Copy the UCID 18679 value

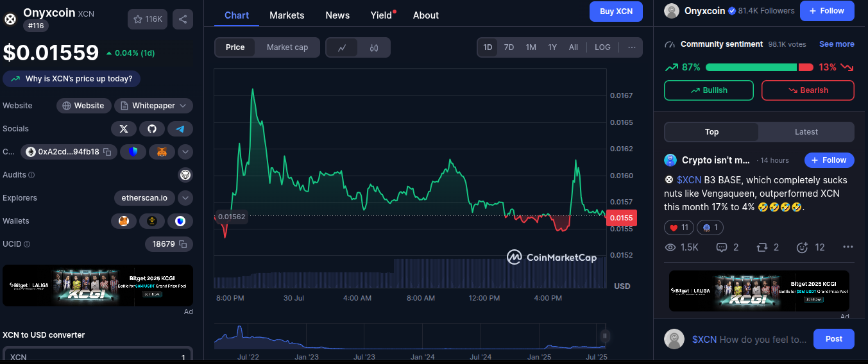click(183, 244)
